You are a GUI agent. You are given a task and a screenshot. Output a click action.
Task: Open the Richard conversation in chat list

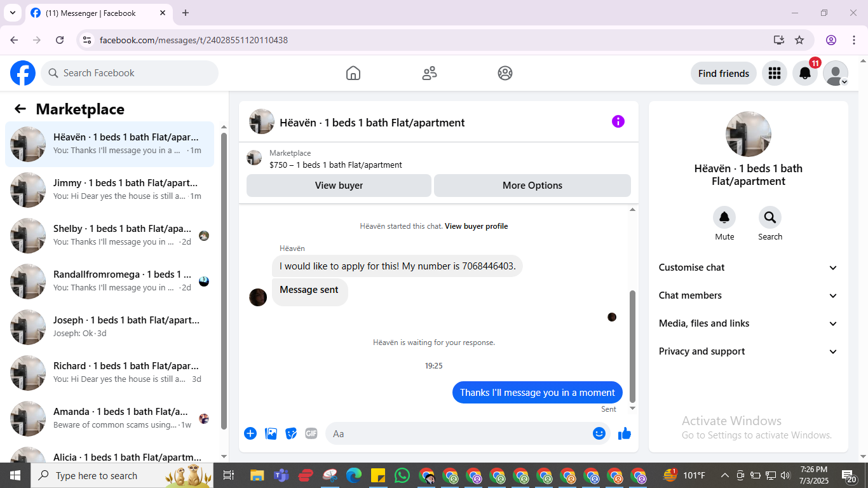point(110,373)
